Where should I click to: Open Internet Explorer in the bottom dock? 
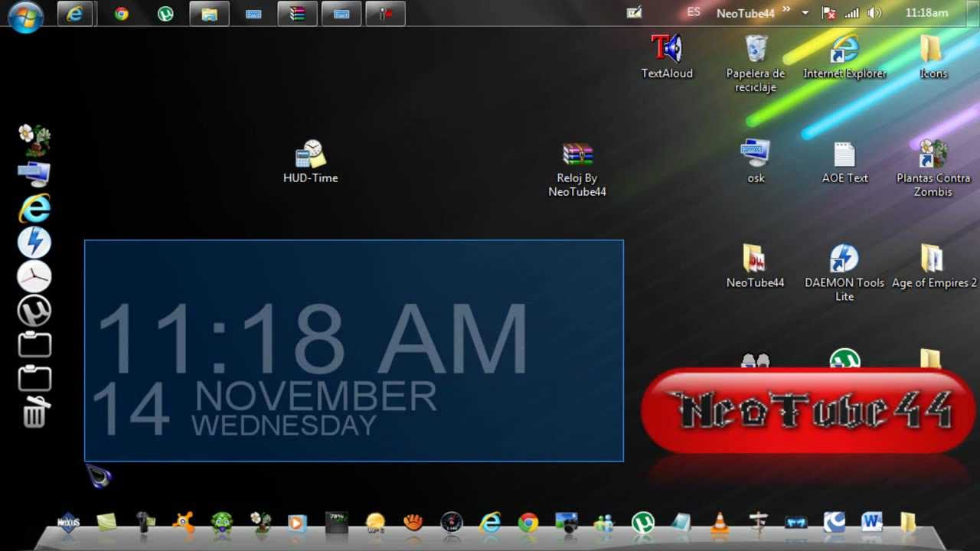[x=490, y=523]
